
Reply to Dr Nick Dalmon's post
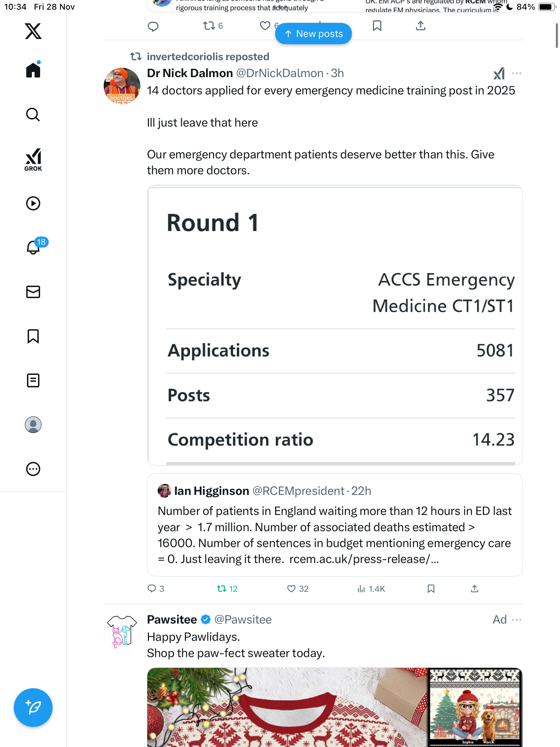152,589
